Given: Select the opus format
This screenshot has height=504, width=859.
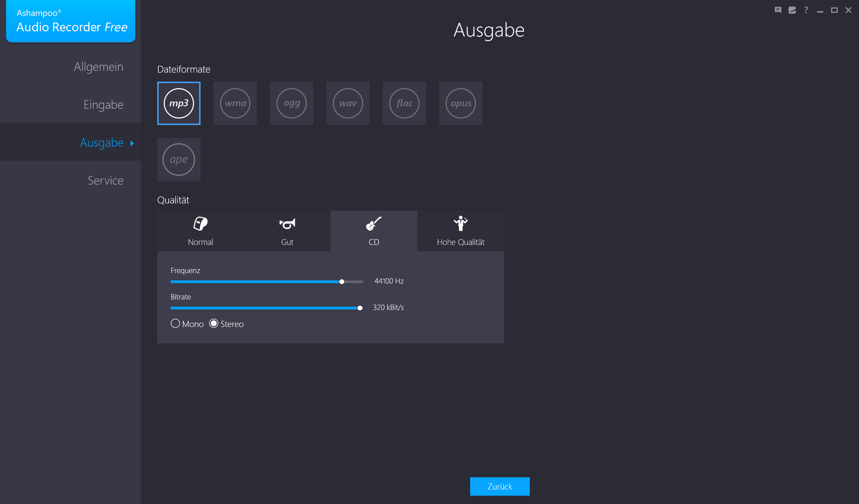Looking at the screenshot, I should (x=460, y=103).
